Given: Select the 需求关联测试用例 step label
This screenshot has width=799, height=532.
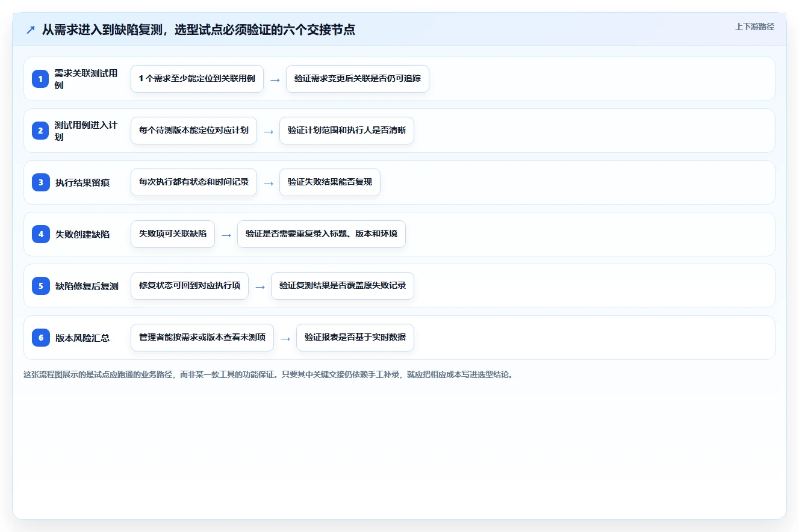Looking at the screenshot, I should [x=86, y=79].
